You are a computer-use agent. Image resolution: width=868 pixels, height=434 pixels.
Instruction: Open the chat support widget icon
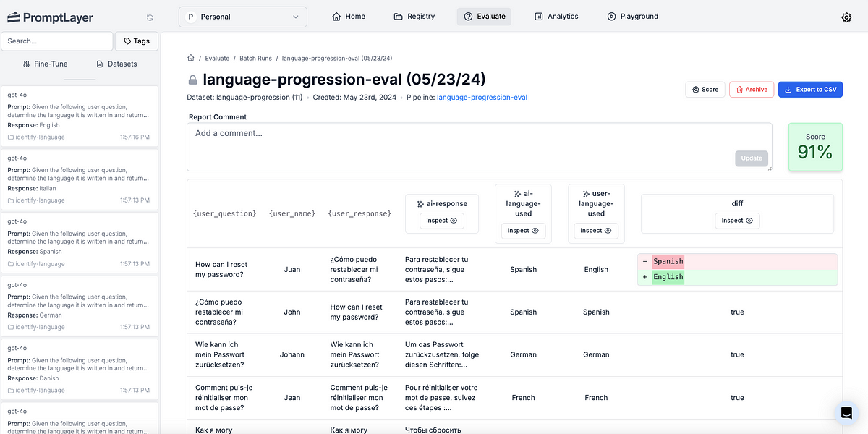click(x=846, y=412)
